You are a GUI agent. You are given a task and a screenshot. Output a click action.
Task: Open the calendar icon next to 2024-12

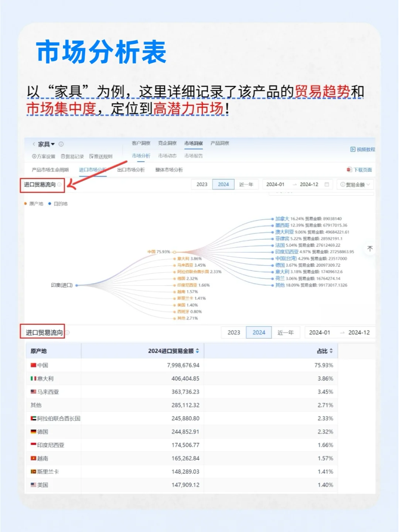(327, 184)
